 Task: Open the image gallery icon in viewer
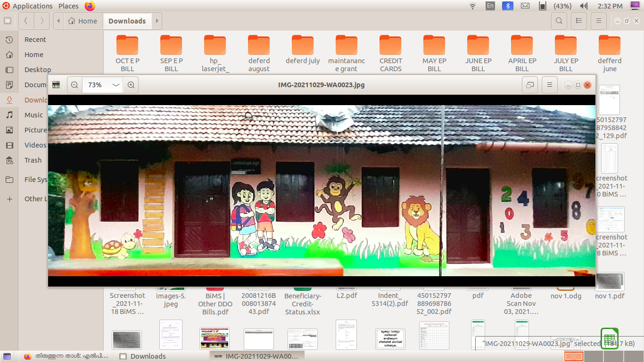(x=56, y=85)
